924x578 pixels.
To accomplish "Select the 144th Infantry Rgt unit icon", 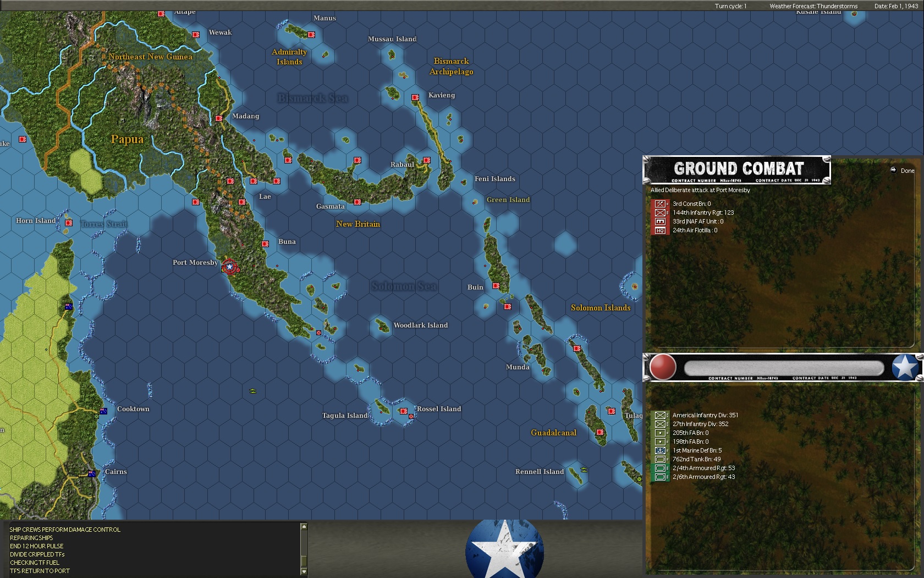I will [660, 212].
